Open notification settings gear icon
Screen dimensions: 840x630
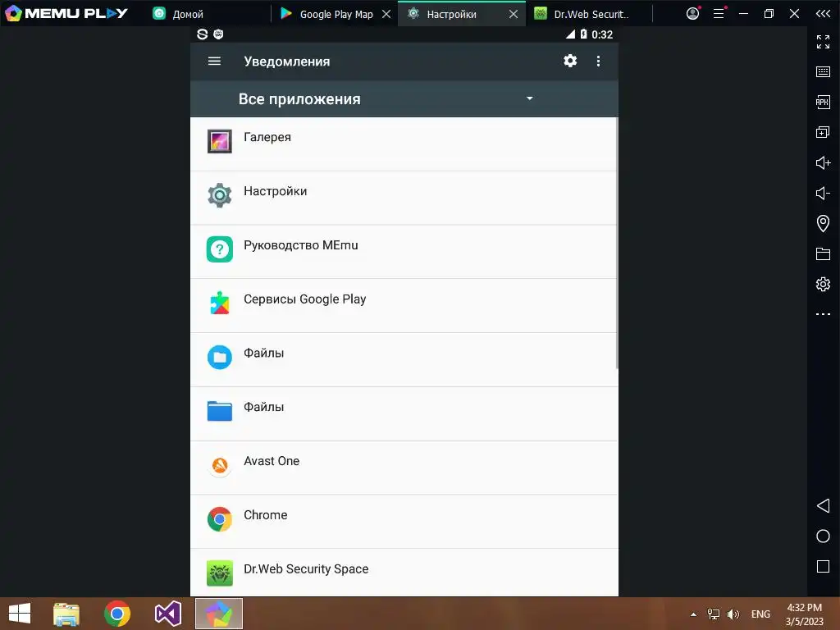tap(570, 61)
